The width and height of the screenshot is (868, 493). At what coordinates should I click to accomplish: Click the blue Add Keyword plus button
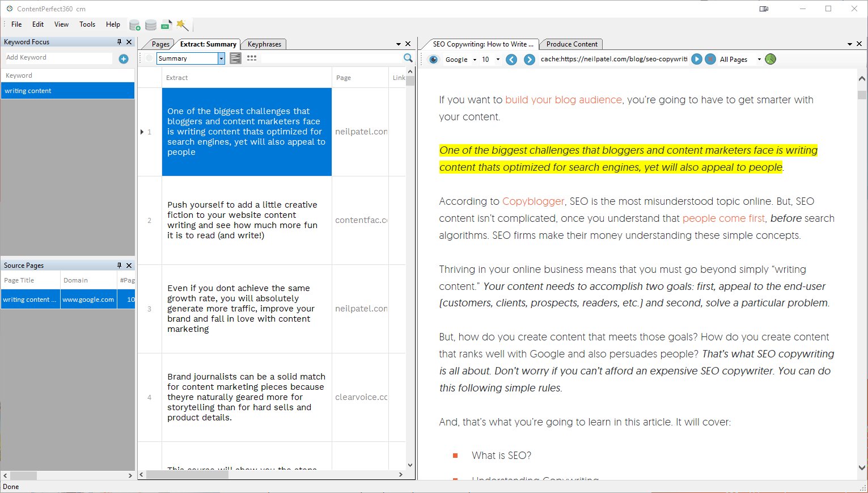click(123, 58)
